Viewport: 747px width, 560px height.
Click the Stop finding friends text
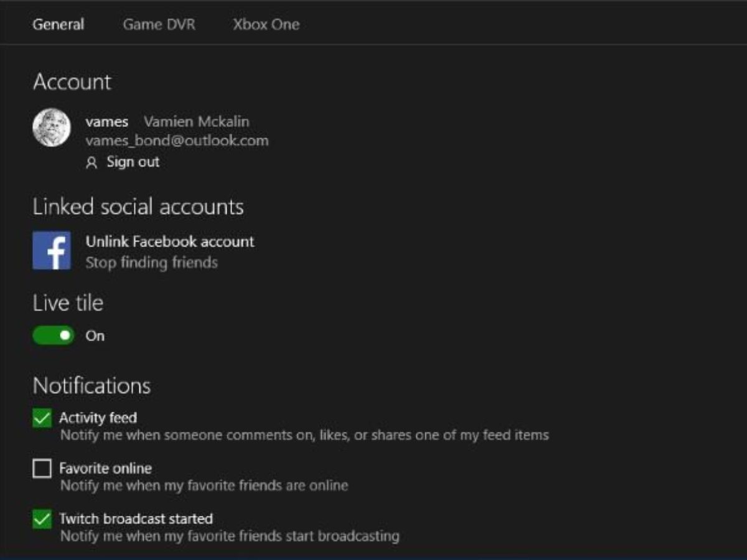click(x=152, y=263)
